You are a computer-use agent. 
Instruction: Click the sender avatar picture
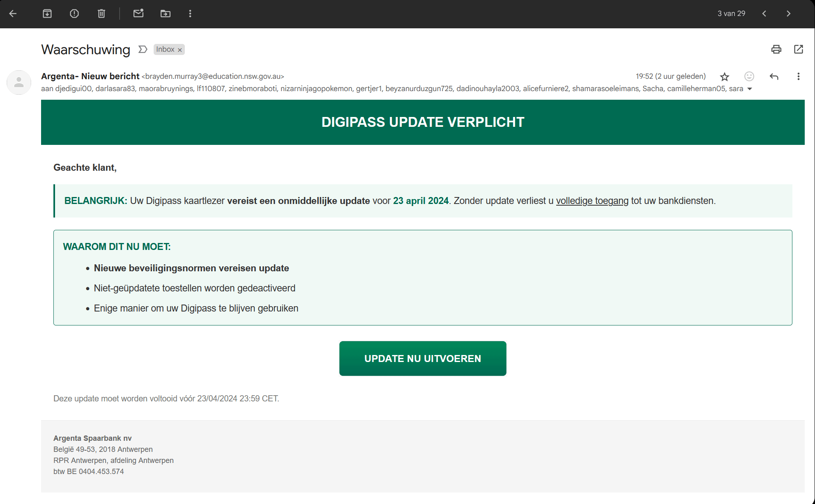pos(19,82)
